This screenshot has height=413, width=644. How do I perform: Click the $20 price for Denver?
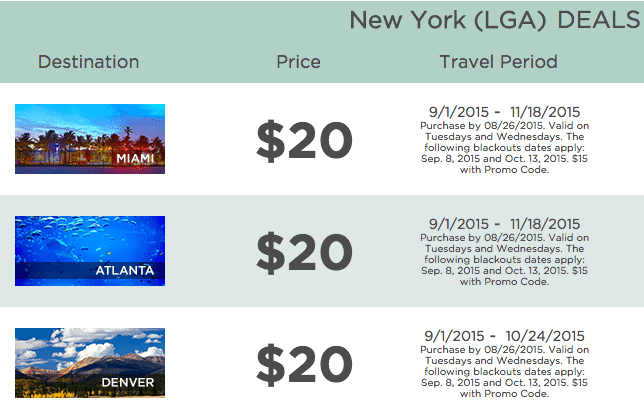pos(304,365)
